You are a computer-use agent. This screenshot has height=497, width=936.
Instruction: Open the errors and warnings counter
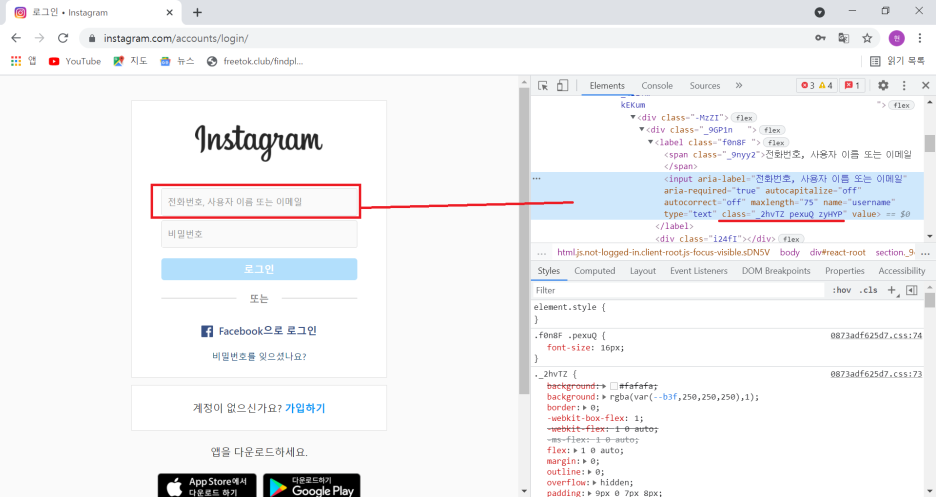817,85
